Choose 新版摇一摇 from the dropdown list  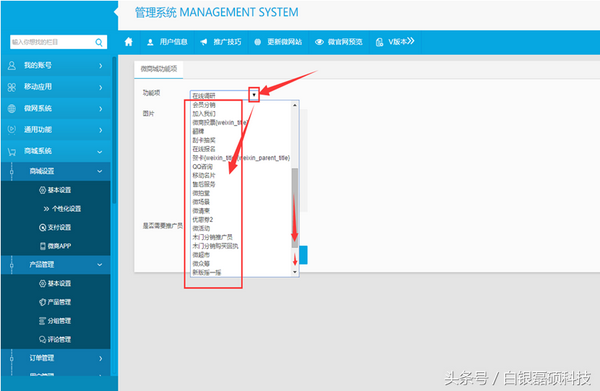[x=207, y=272]
